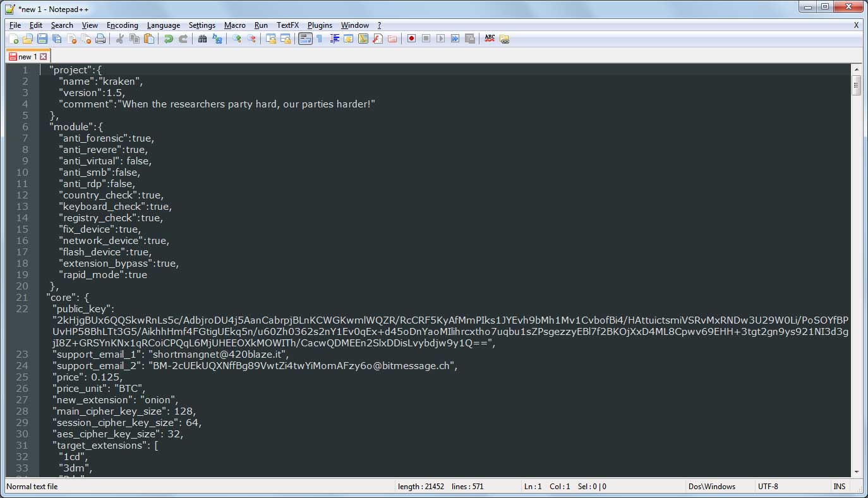868x498 pixels.
Task: Click the Save All toolbar icon
Action: [x=57, y=39]
